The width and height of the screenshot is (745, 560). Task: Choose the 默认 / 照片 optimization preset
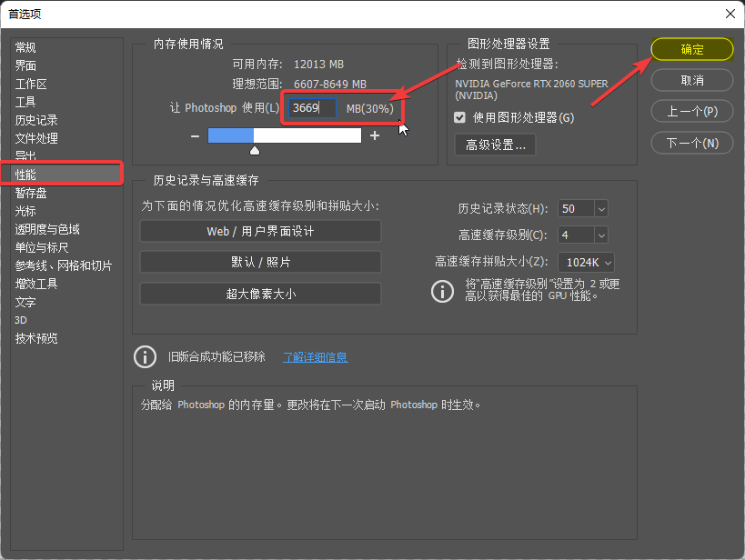(x=260, y=262)
